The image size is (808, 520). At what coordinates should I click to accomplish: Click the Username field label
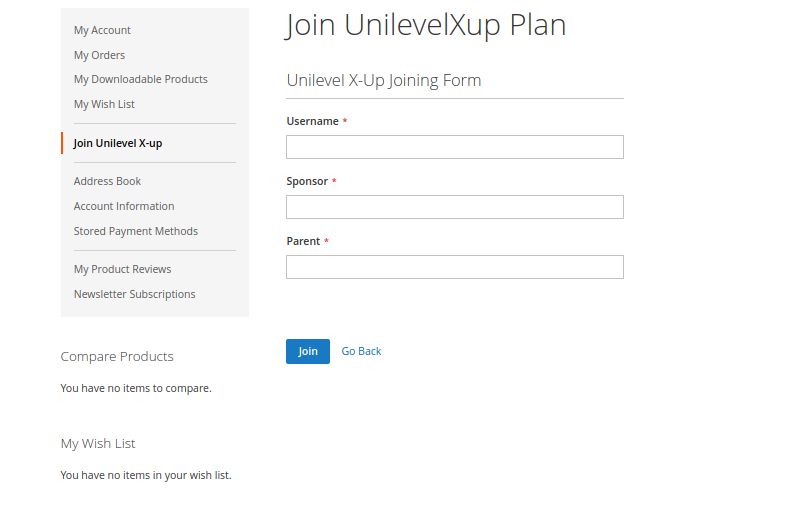[312, 121]
